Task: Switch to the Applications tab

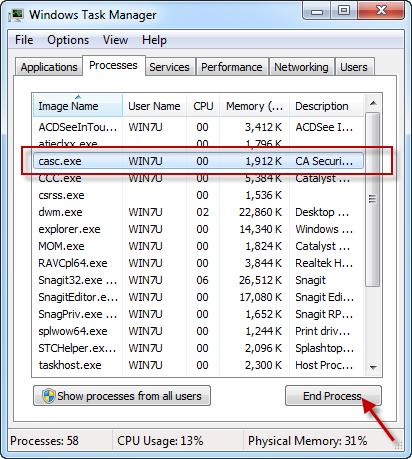Action: pyautogui.click(x=49, y=67)
